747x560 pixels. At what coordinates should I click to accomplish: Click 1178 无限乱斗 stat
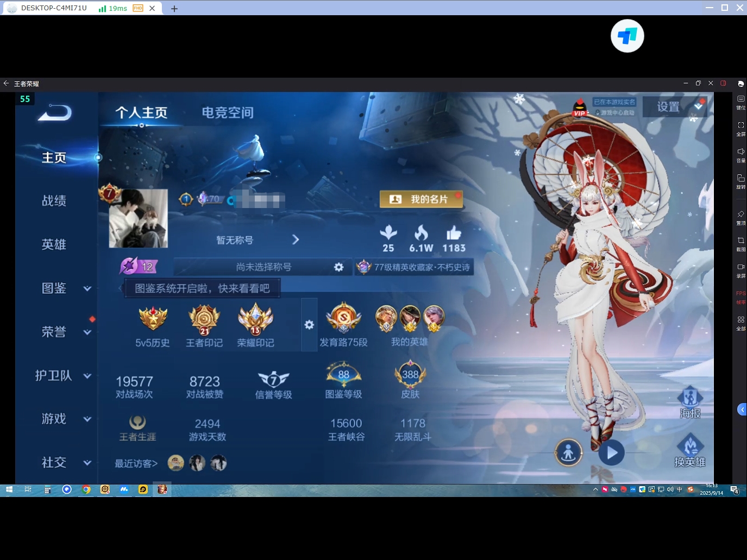coord(413,429)
